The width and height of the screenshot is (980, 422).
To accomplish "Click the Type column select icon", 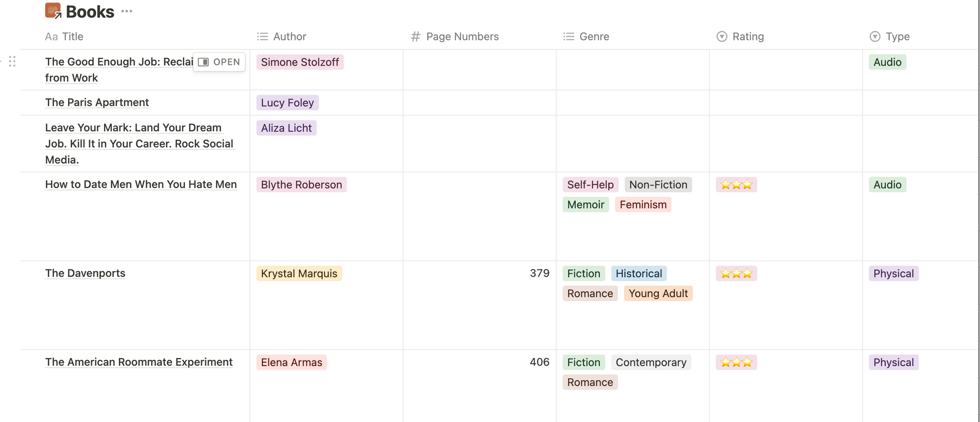I will coord(875,36).
